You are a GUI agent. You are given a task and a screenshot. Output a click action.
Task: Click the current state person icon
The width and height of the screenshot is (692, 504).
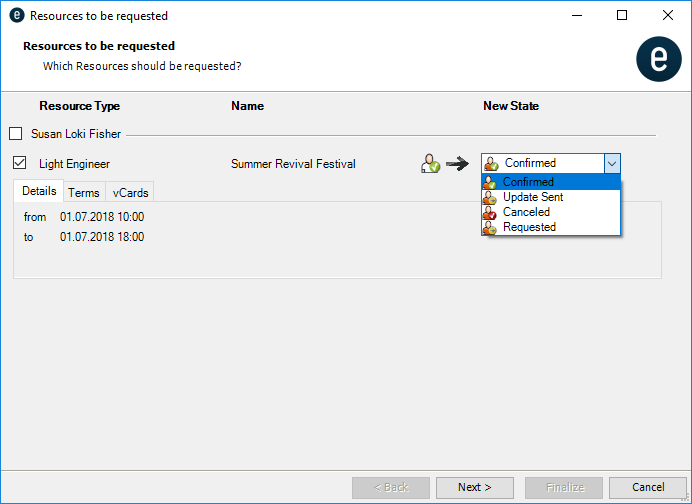tap(430, 164)
